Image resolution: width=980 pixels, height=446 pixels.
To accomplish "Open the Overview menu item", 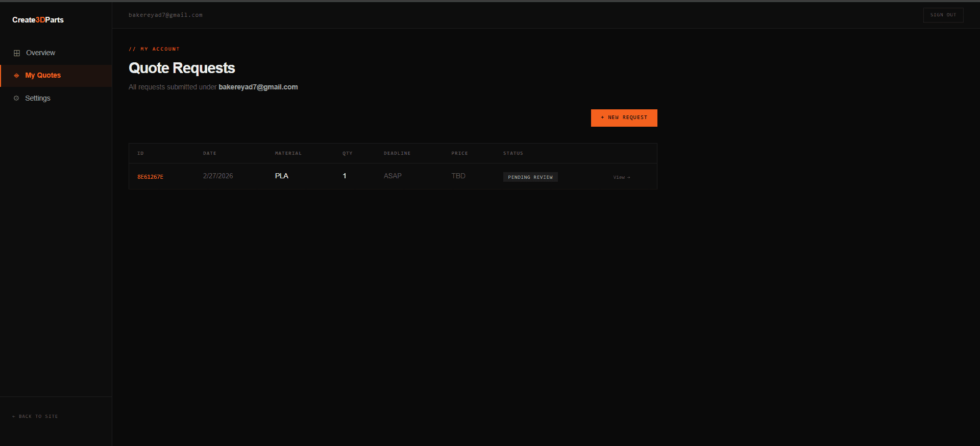I will (56, 53).
